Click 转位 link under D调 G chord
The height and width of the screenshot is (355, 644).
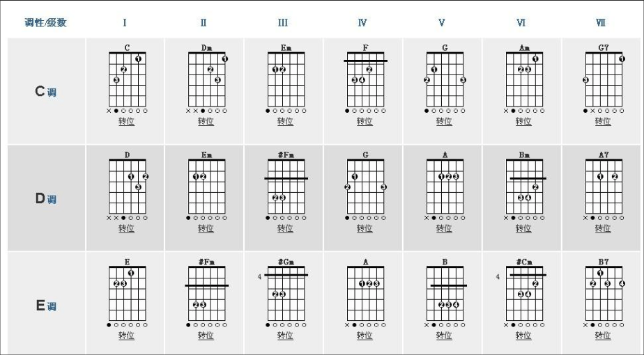pyautogui.click(x=365, y=228)
